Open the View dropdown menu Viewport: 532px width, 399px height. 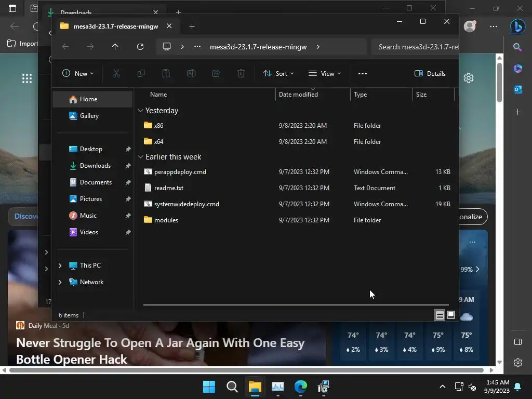point(325,73)
